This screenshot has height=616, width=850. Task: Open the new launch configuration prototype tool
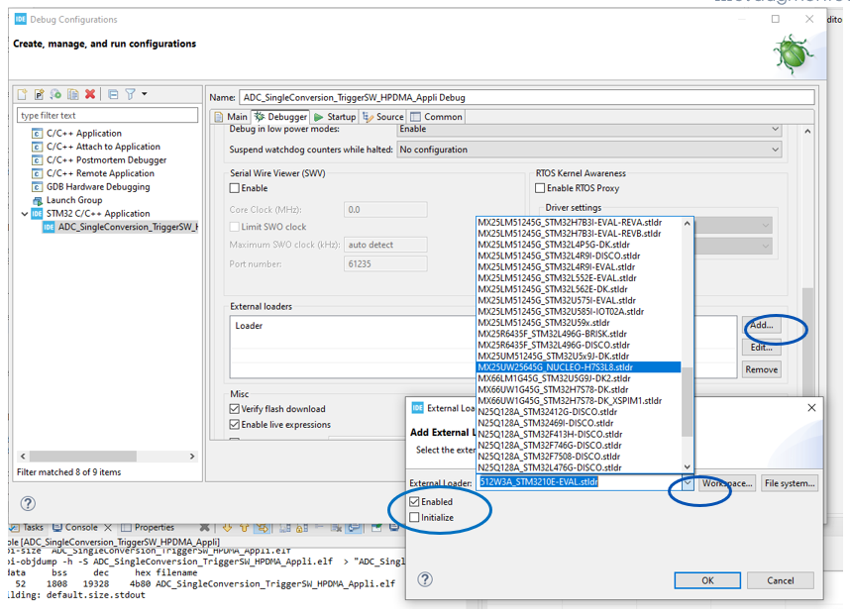point(39,92)
